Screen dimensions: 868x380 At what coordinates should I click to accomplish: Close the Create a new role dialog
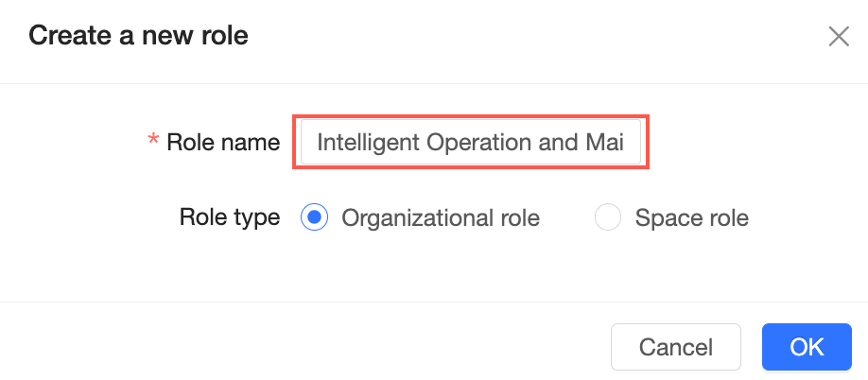pos(838,37)
